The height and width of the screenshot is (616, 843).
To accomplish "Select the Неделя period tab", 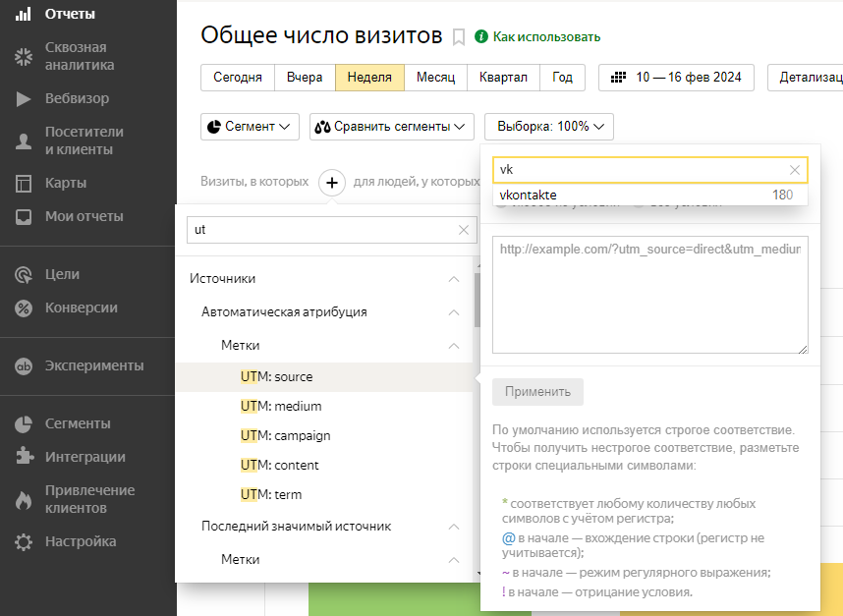I will [369, 78].
